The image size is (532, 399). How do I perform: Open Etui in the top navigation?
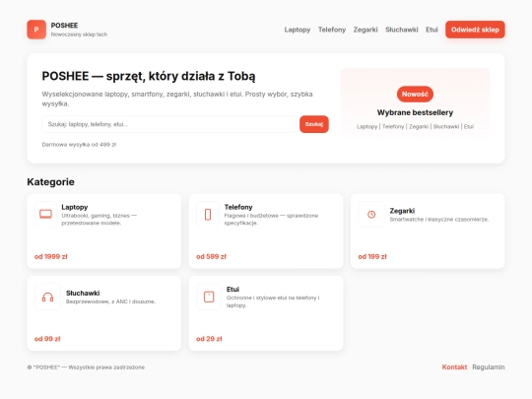click(x=432, y=30)
